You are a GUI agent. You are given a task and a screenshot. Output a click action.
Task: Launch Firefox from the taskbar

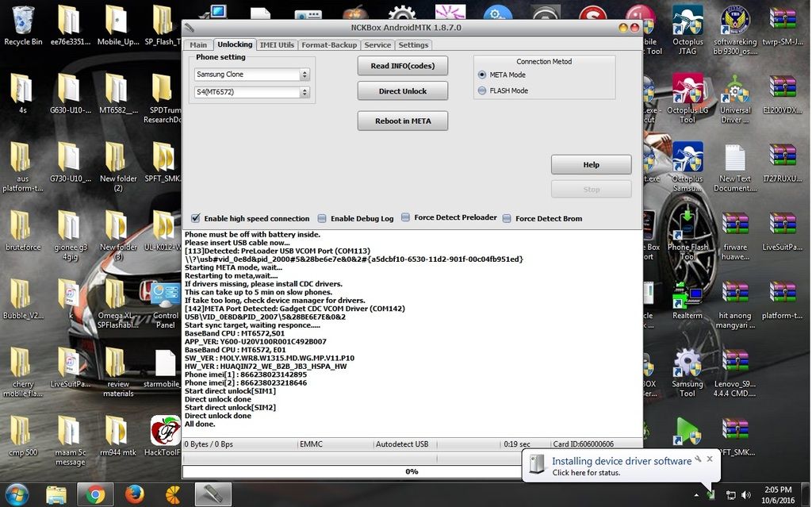132,494
